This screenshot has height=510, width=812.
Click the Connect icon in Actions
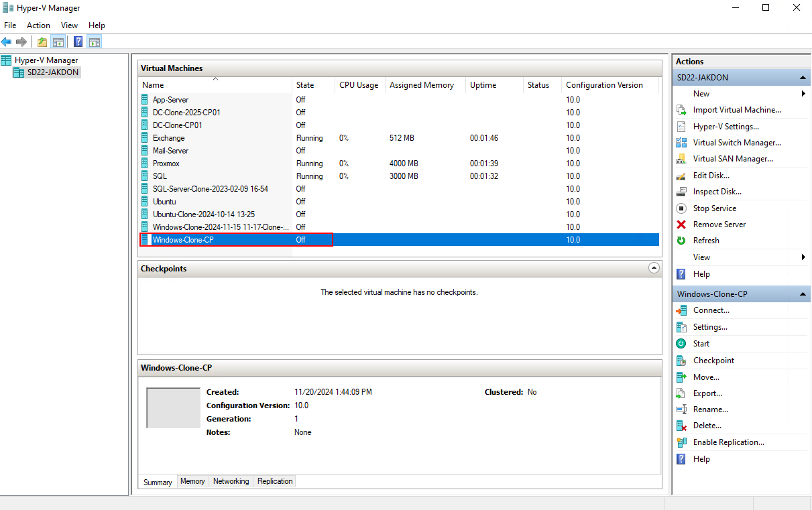coord(681,310)
